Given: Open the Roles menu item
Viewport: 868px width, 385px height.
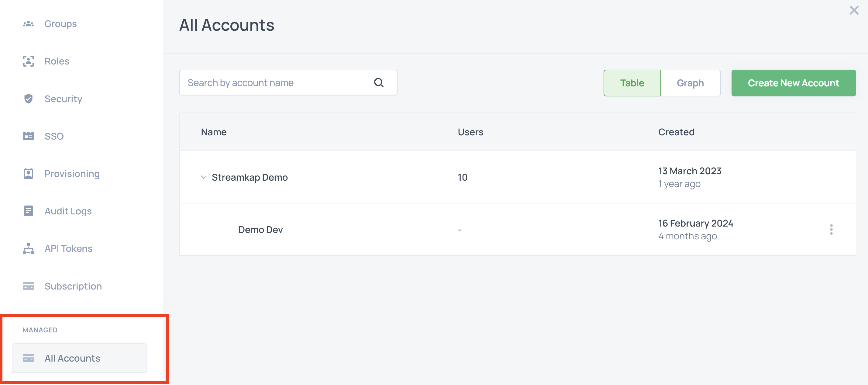Looking at the screenshot, I should [x=57, y=61].
